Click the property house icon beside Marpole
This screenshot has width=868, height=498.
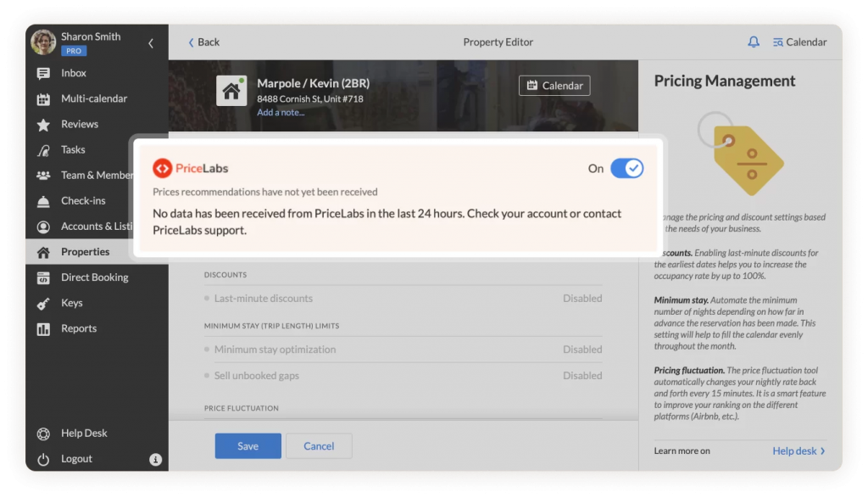[231, 90]
